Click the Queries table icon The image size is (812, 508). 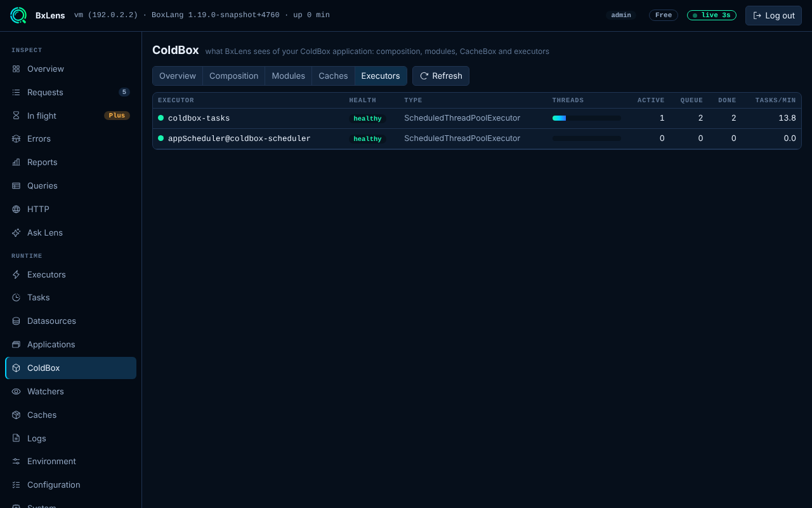coord(16,185)
